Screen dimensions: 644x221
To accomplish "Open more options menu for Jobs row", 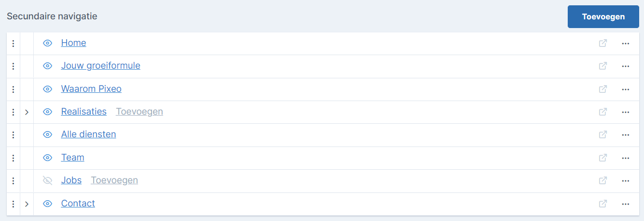I will tap(626, 180).
